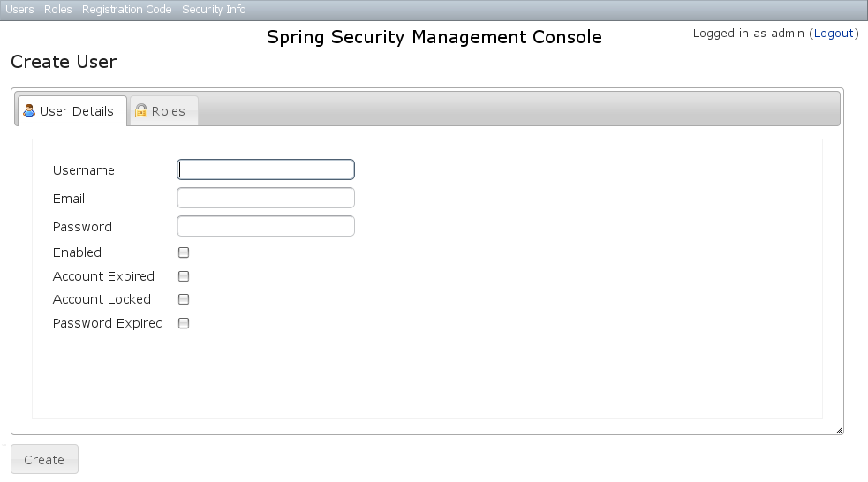Open the Registration Code menu
This screenshot has height=482, width=868.
click(x=126, y=10)
